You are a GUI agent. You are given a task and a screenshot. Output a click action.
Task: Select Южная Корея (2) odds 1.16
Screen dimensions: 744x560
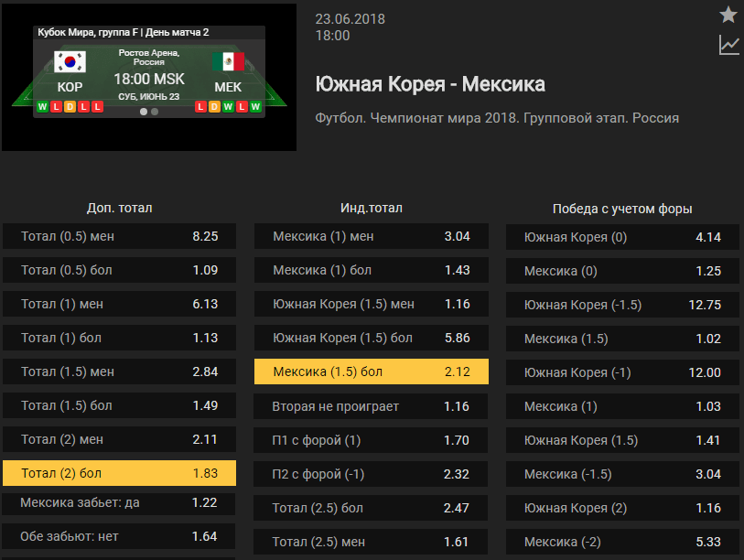[622, 508]
